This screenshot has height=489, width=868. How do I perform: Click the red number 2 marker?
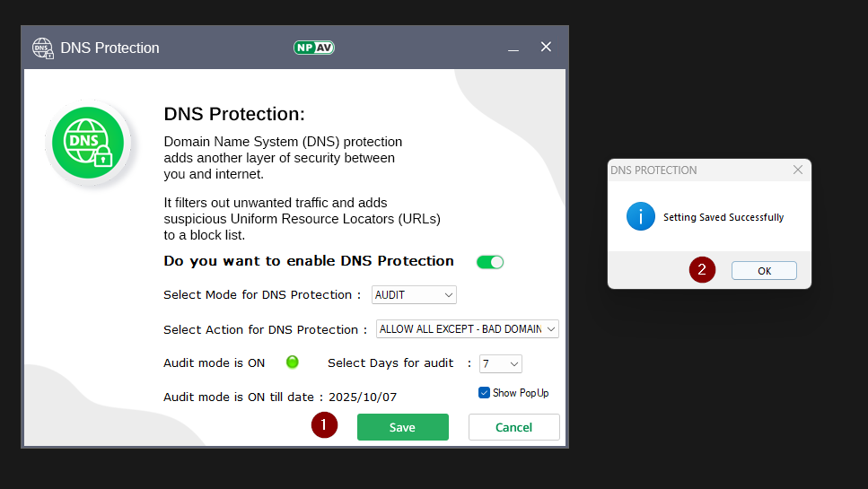(702, 270)
